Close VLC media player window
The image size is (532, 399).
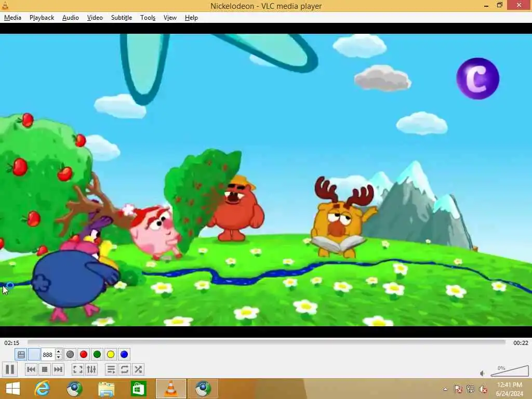(x=519, y=5)
